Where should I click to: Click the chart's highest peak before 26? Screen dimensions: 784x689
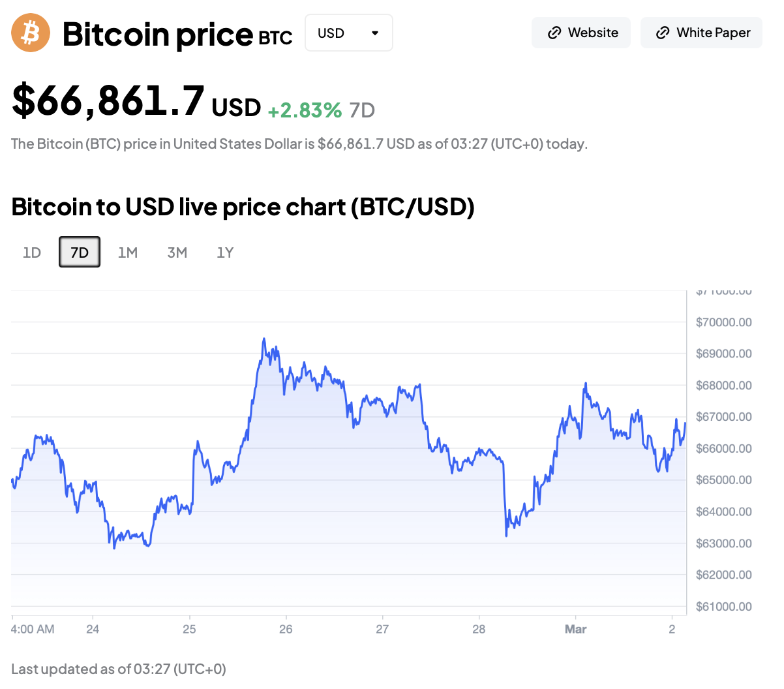[x=264, y=339]
